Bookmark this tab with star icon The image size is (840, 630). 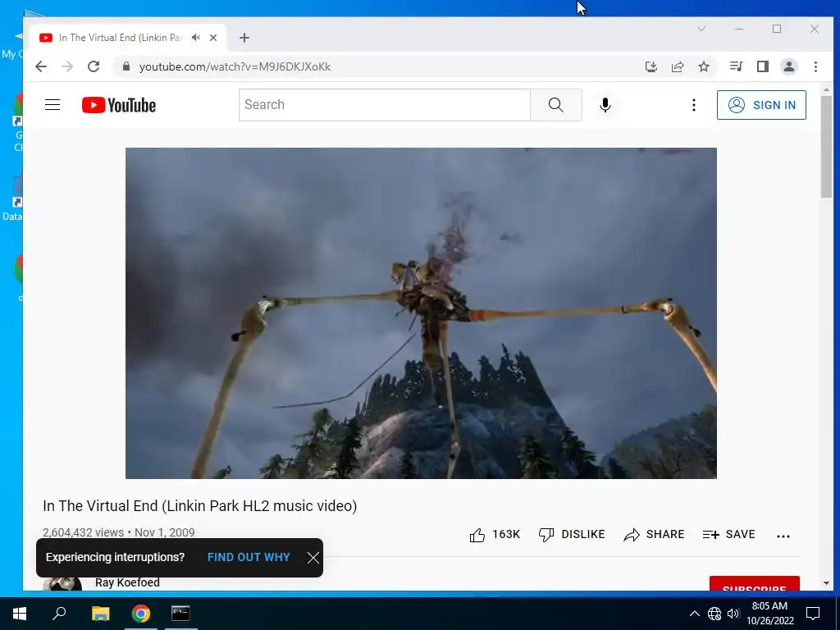pos(704,66)
